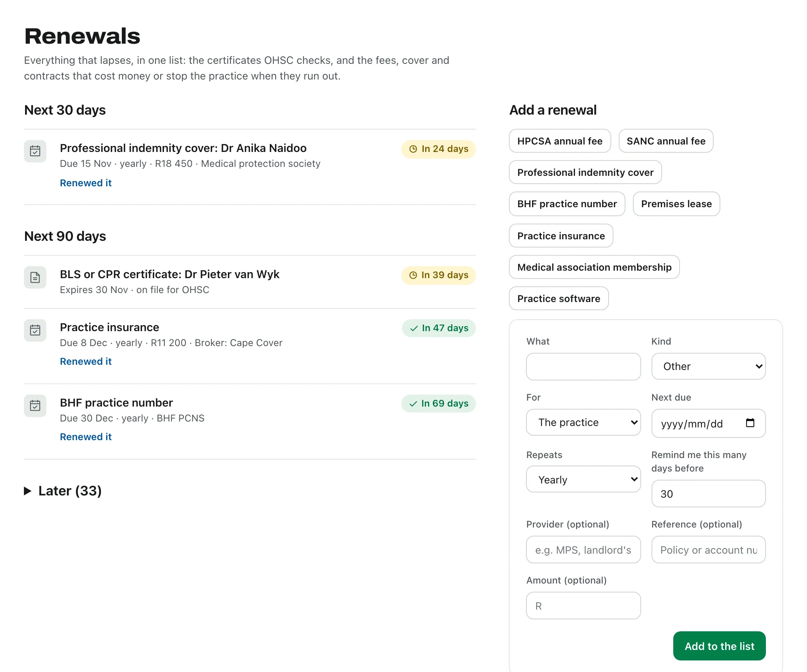Image resolution: width=807 pixels, height=672 pixels.
Task: Click the remind days field showing 30
Action: click(708, 494)
